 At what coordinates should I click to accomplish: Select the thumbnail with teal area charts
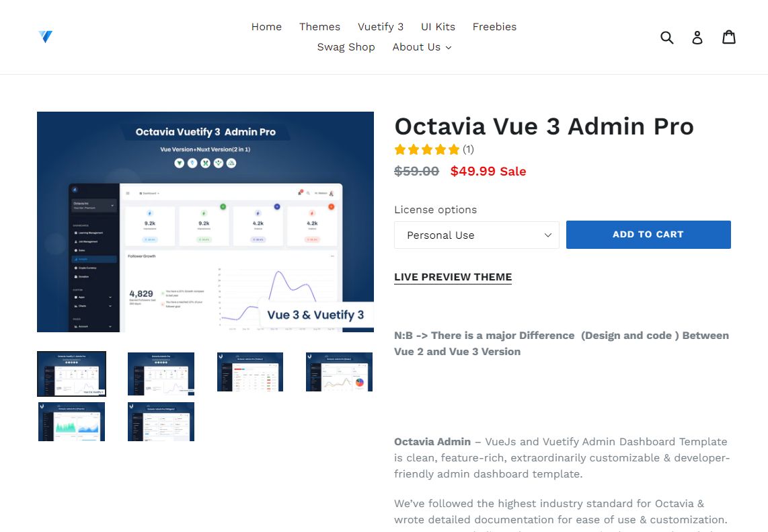coord(71,422)
